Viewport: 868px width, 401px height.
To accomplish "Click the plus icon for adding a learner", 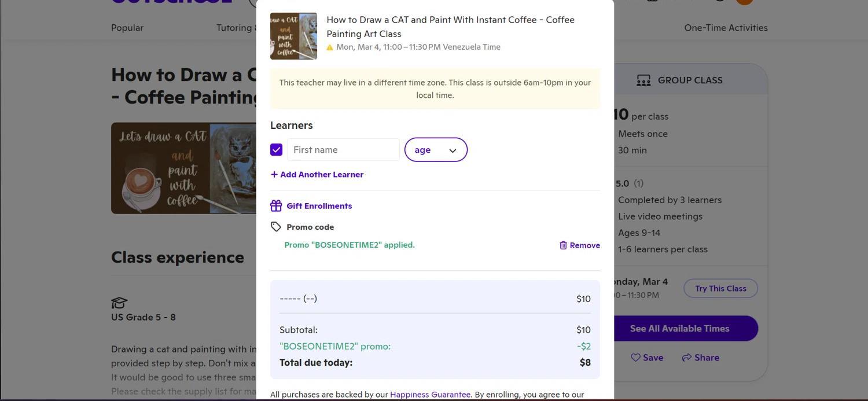I will (x=274, y=174).
